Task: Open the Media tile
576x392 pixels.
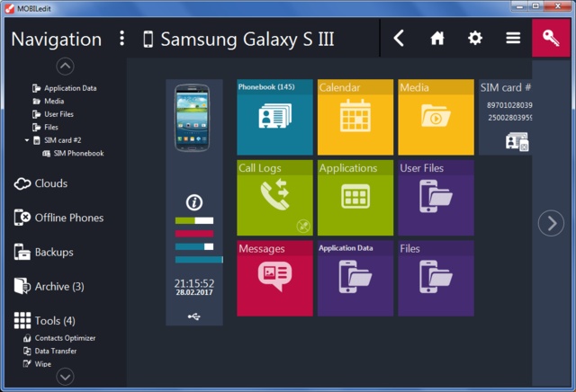Action: coord(436,117)
